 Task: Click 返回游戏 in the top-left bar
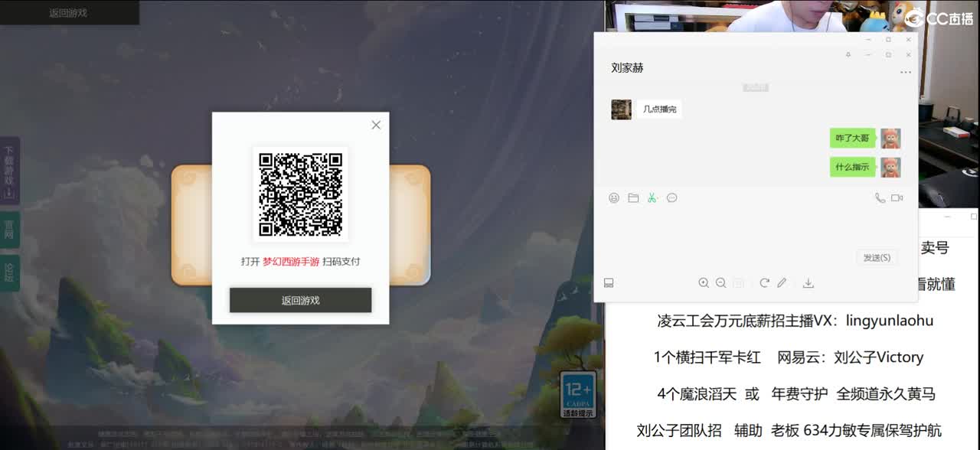point(68,13)
